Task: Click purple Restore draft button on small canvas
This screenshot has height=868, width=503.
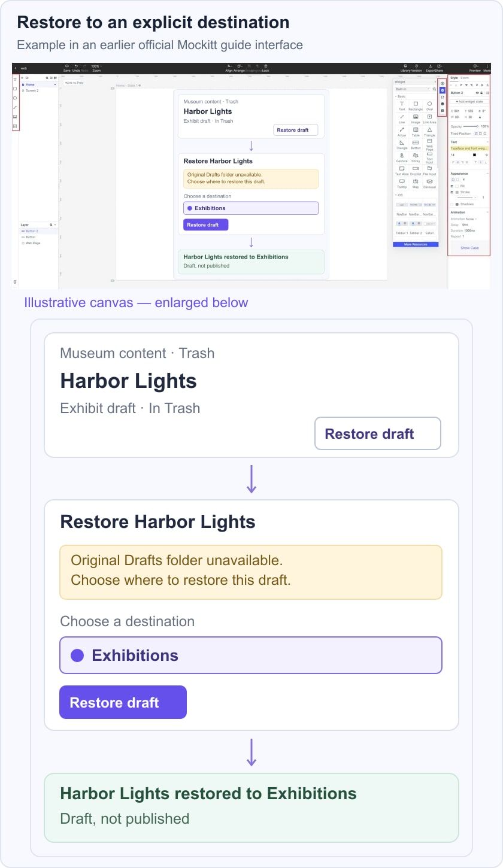Action: [205, 224]
